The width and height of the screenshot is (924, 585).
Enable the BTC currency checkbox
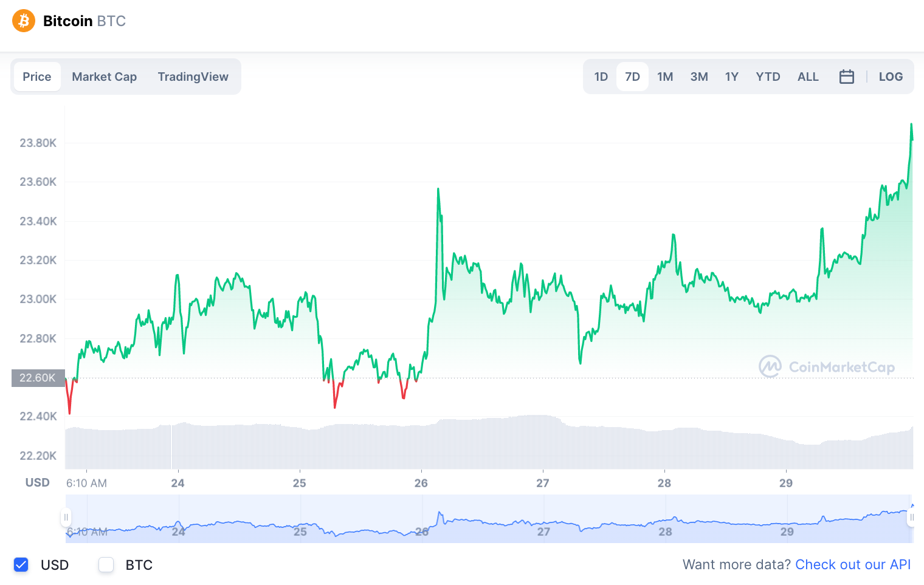tap(106, 565)
